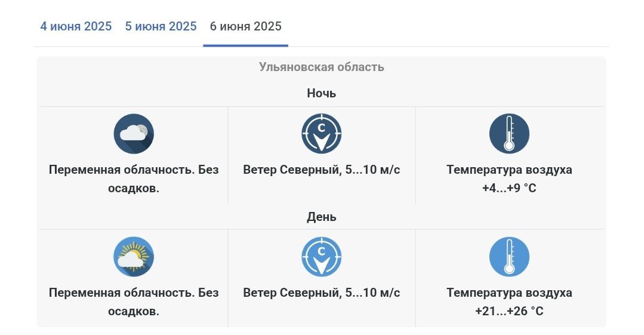
Task: Click the light blue day thermometer icon
Action: point(509,257)
